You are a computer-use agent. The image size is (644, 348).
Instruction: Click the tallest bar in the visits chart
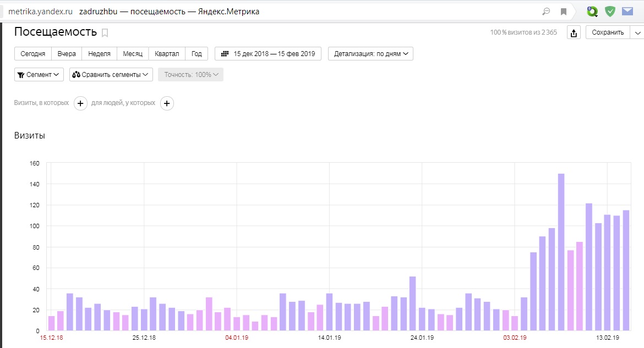(x=561, y=252)
